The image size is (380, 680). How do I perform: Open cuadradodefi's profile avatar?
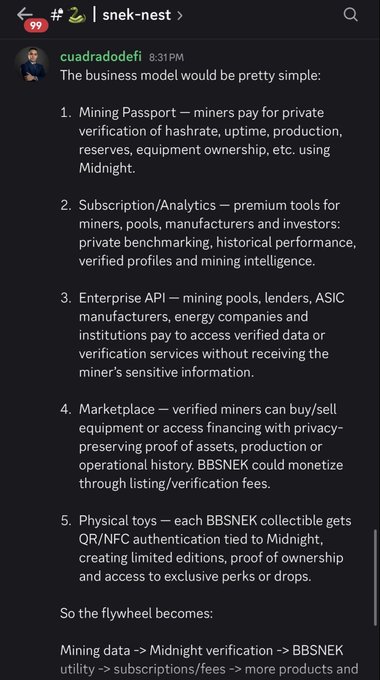[33, 64]
